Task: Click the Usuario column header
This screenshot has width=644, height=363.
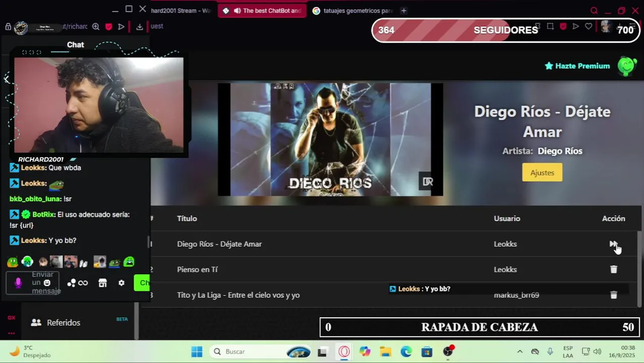Action: tap(507, 218)
